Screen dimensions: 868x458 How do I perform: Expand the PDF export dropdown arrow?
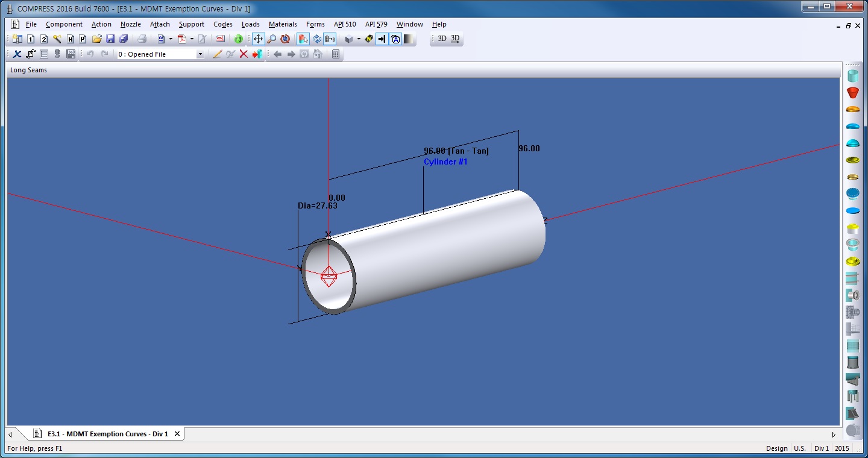point(192,39)
